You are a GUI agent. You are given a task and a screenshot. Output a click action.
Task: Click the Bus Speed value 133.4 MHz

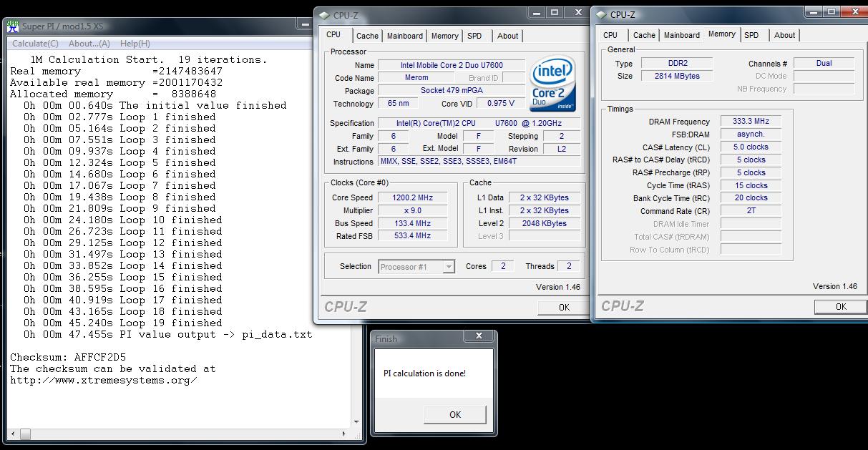tap(413, 223)
